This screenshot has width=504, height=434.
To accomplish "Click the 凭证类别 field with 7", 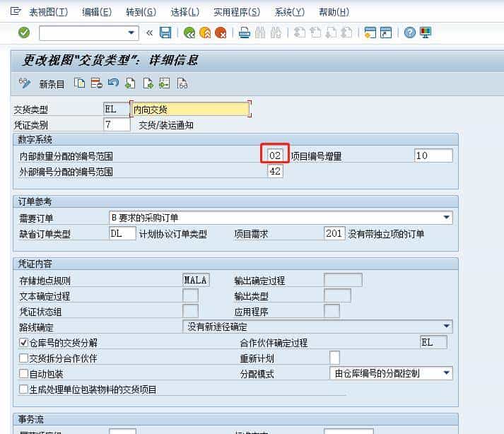I will 117,124.
